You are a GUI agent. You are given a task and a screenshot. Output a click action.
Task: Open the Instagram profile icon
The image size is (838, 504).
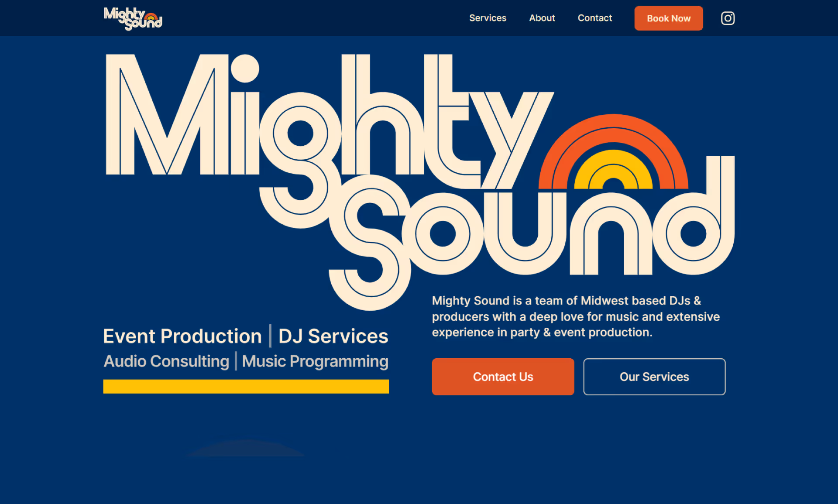pos(728,18)
